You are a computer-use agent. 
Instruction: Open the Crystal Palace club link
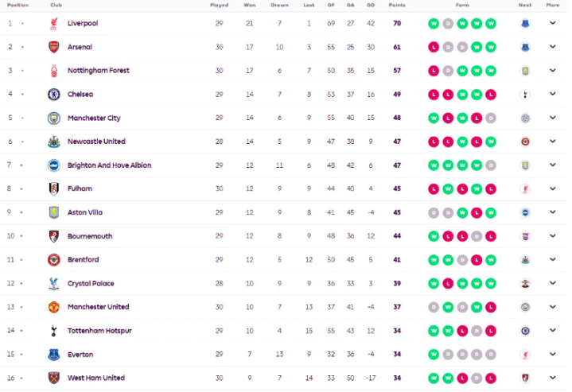(91, 283)
